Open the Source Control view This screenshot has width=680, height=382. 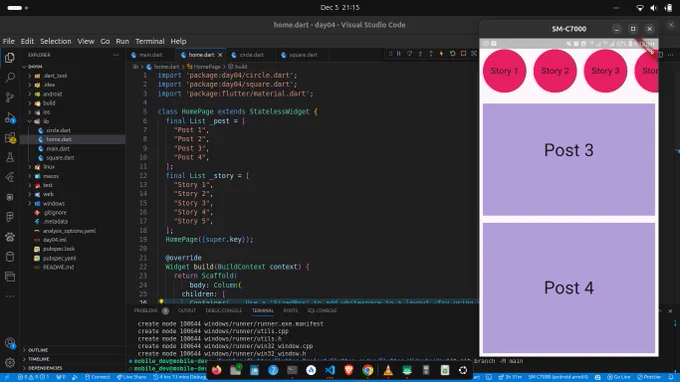[10, 98]
